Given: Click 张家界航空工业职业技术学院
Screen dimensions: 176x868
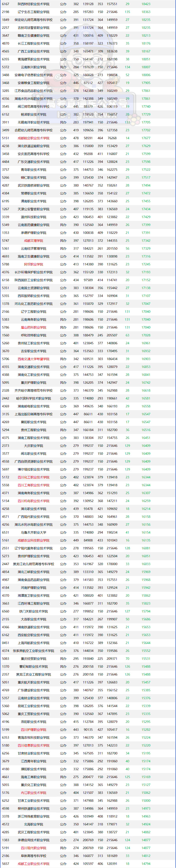Looking at the screenshot, I should (x=33, y=651).
